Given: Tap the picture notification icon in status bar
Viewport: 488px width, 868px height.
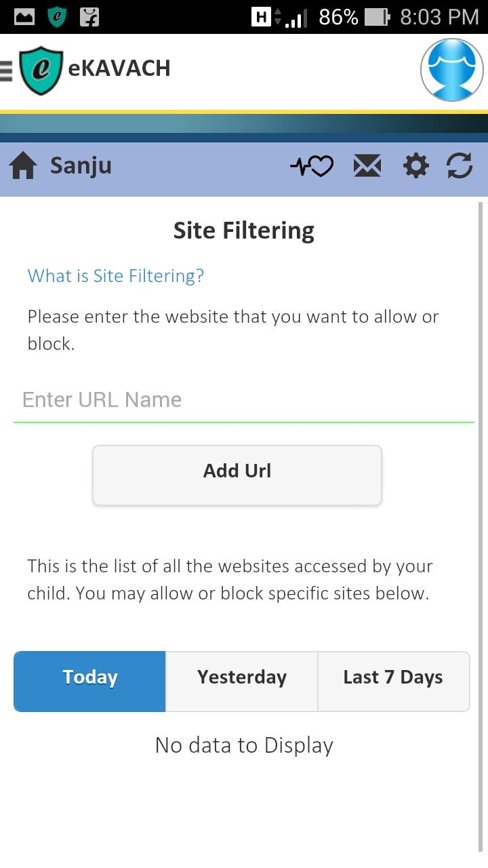Looking at the screenshot, I should click(x=24, y=17).
